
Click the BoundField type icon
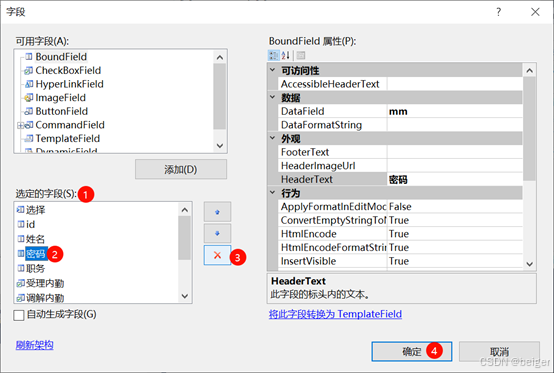(29, 57)
